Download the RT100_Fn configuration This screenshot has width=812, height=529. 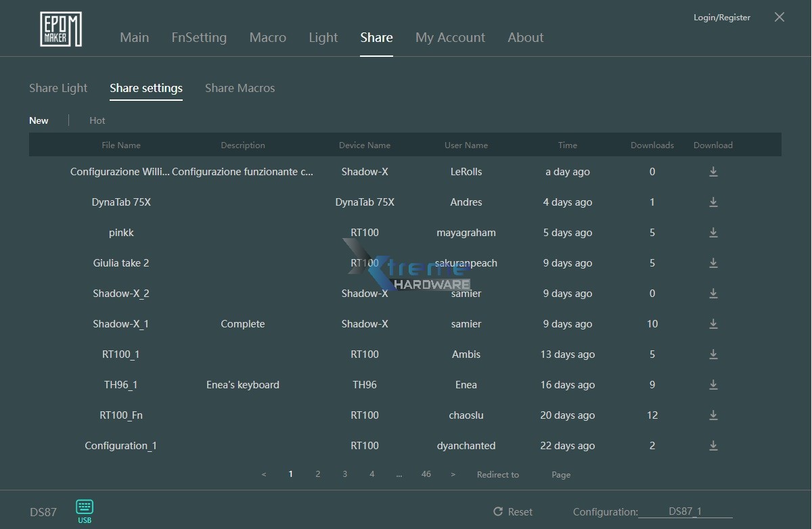pos(713,415)
